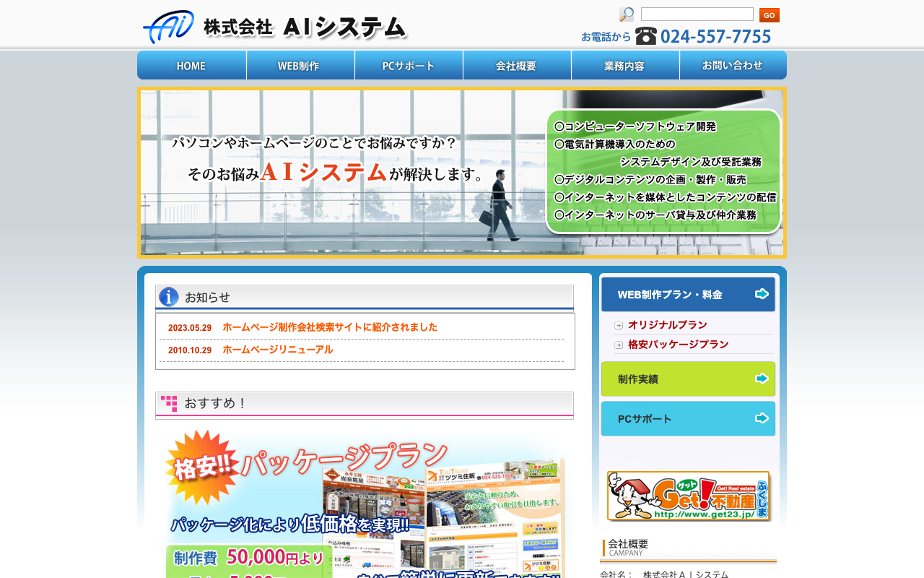Open the オリジナルプラン link
Viewport: 924px width, 578px height.
pos(668,325)
